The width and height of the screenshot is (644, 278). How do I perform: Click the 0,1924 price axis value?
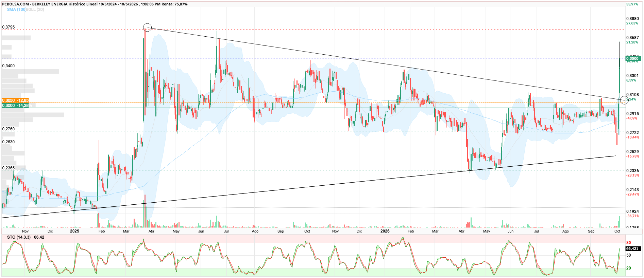coord(632,211)
